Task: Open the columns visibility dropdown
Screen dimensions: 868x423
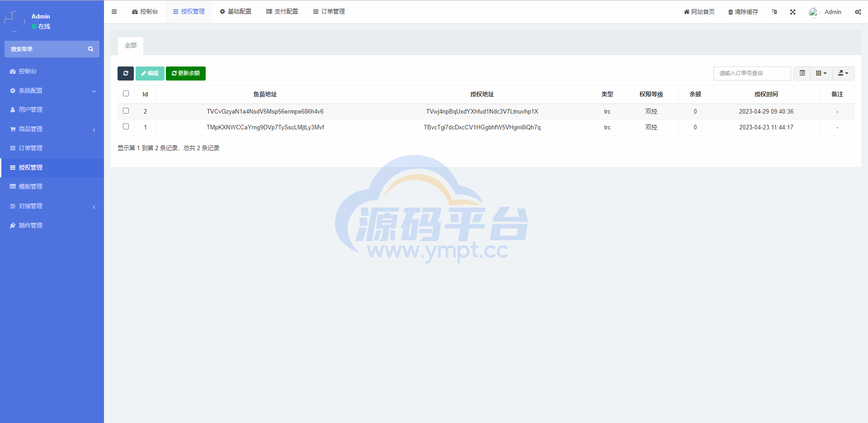Action: [x=821, y=73]
